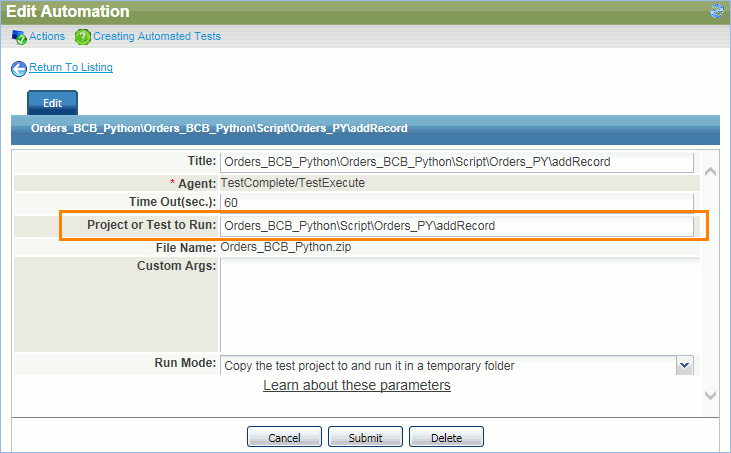Click the form's scroll up arrow

point(710,172)
